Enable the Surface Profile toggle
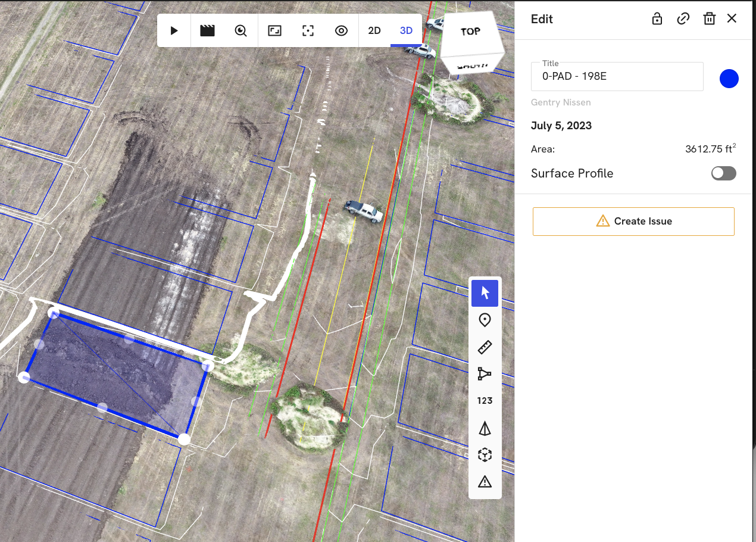 723,173
